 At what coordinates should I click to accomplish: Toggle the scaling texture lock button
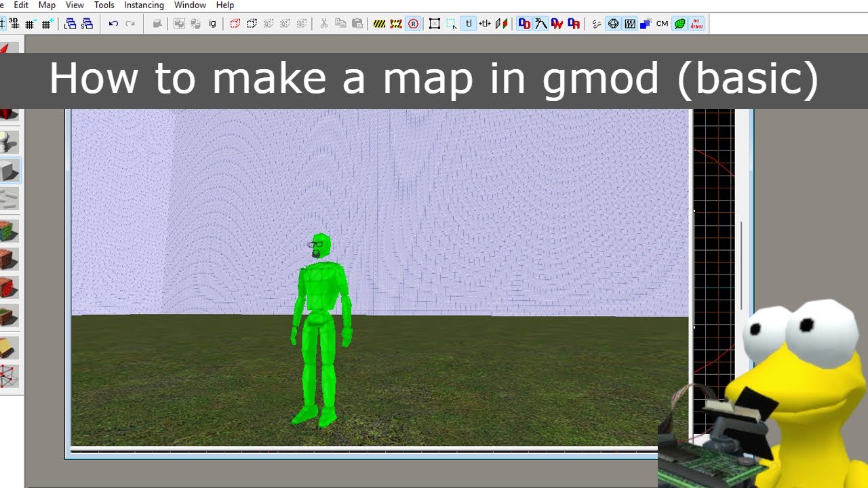(x=485, y=24)
